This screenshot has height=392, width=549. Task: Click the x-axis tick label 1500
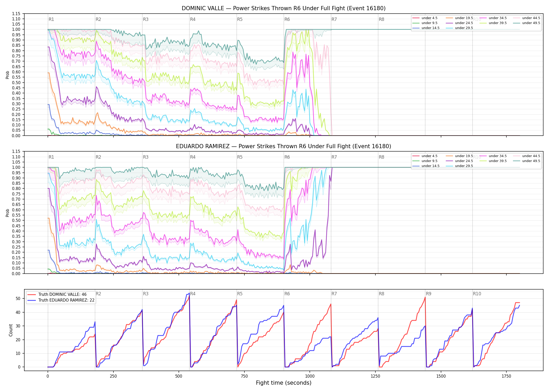(441, 376)
